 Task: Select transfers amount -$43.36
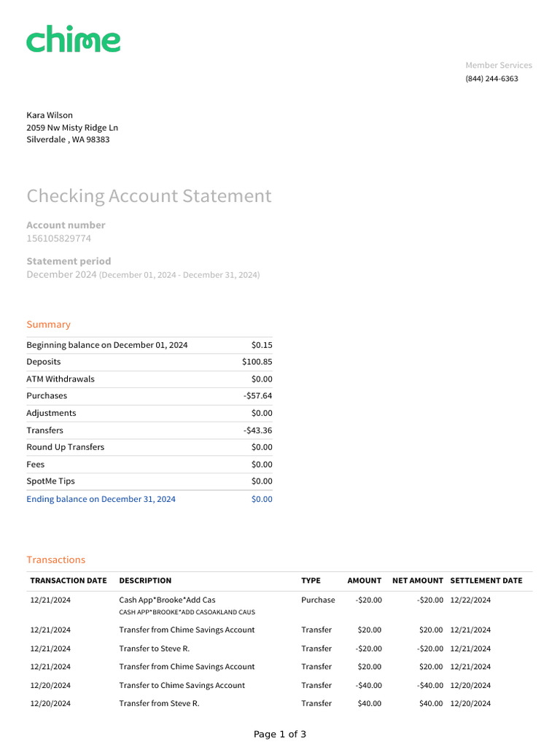click(x=257, y=430)
